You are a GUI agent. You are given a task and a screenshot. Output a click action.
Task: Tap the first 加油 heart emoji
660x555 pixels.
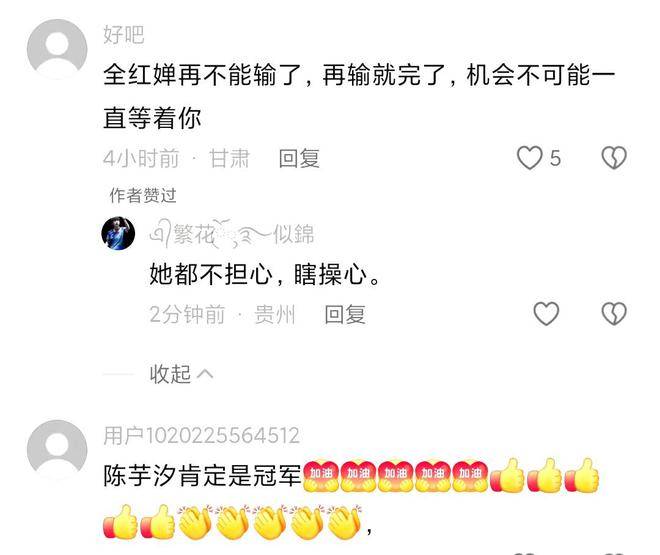321,476
